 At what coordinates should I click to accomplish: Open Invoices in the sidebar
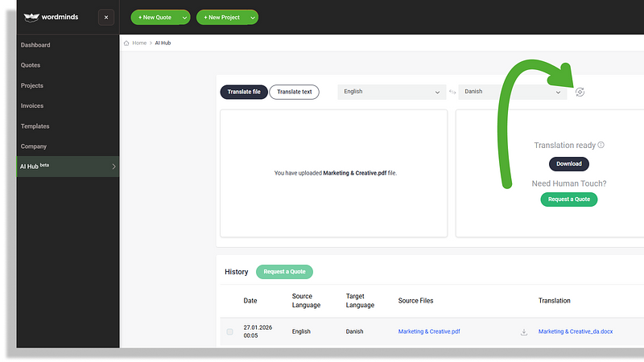pos(32,106)
